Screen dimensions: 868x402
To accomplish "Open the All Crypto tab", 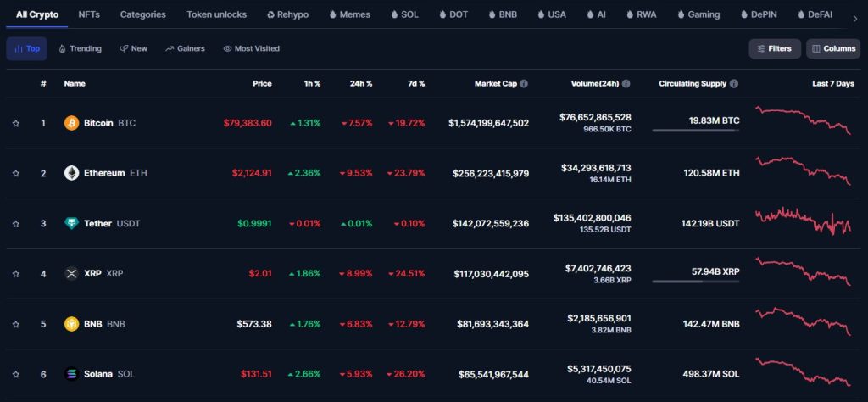I will coord(37,14).
